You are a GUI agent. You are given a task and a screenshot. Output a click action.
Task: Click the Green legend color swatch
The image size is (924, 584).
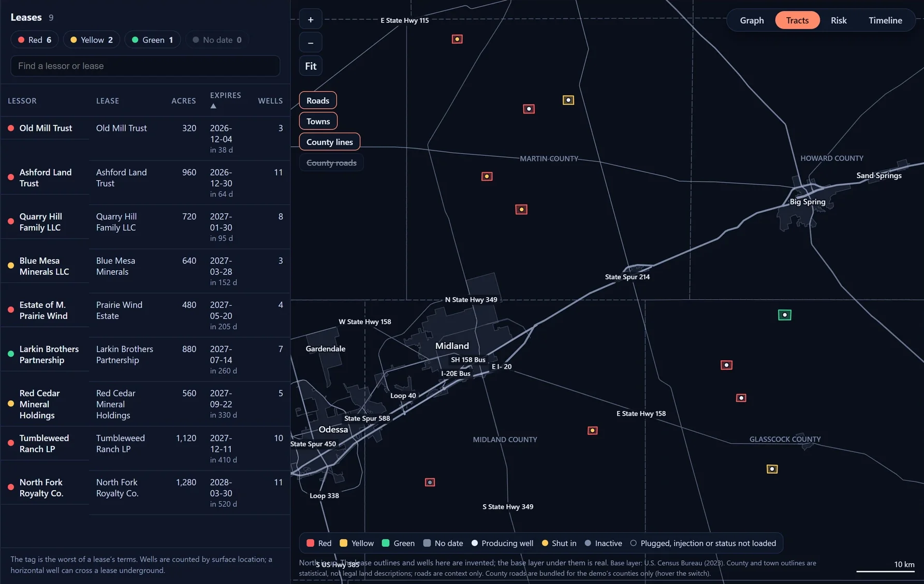386,543
